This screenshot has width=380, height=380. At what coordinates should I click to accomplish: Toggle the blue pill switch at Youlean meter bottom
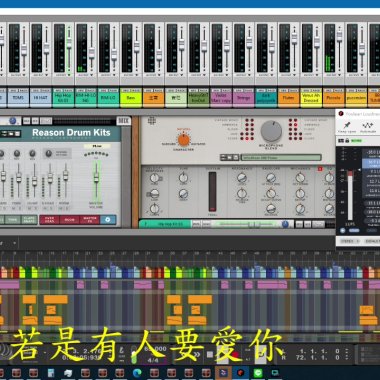coord(354,230)
